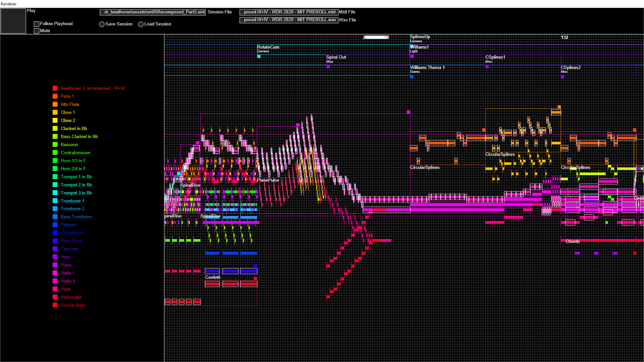
Task: Click the Bass Trombone swatch
Action: 55,217
